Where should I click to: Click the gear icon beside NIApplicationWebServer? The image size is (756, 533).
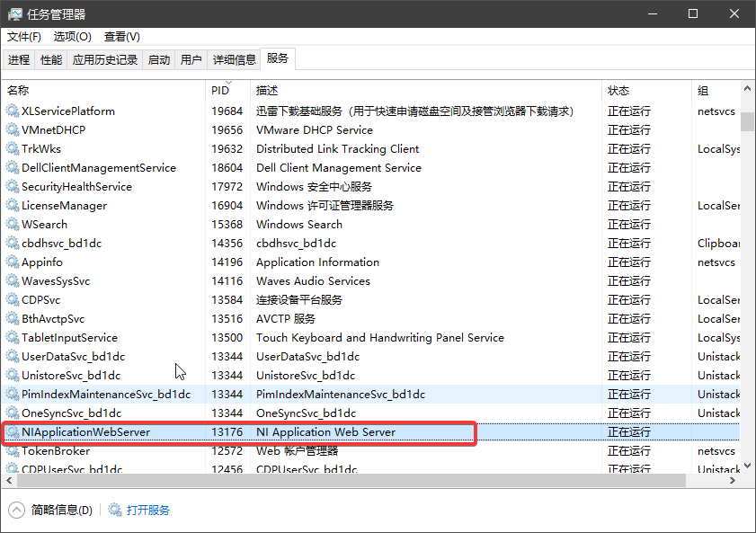[x=13, y=432]
